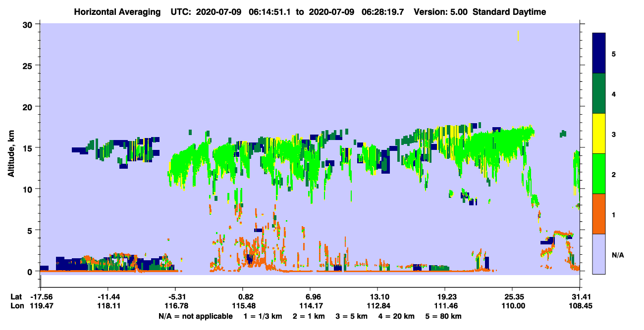The image size is (644, 330).
Task: Click latitude value "6.96"
Action: coord(314,297)
